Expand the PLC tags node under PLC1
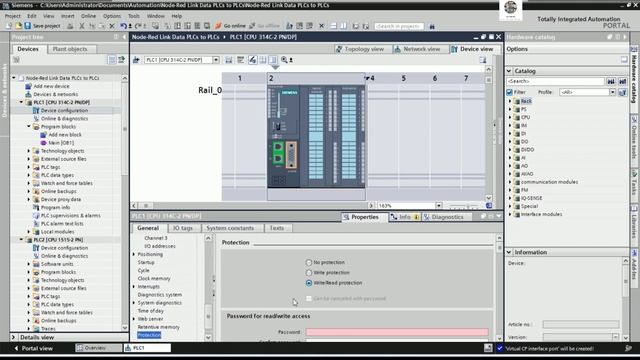The height and width of the screenshot is (360, 640). pyautogui.click(x=29, y=167)
